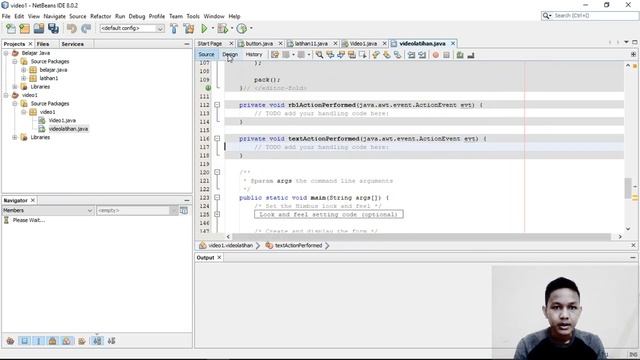
Task: Click the Find Selection magnifier icon
Action: [319, 55]
